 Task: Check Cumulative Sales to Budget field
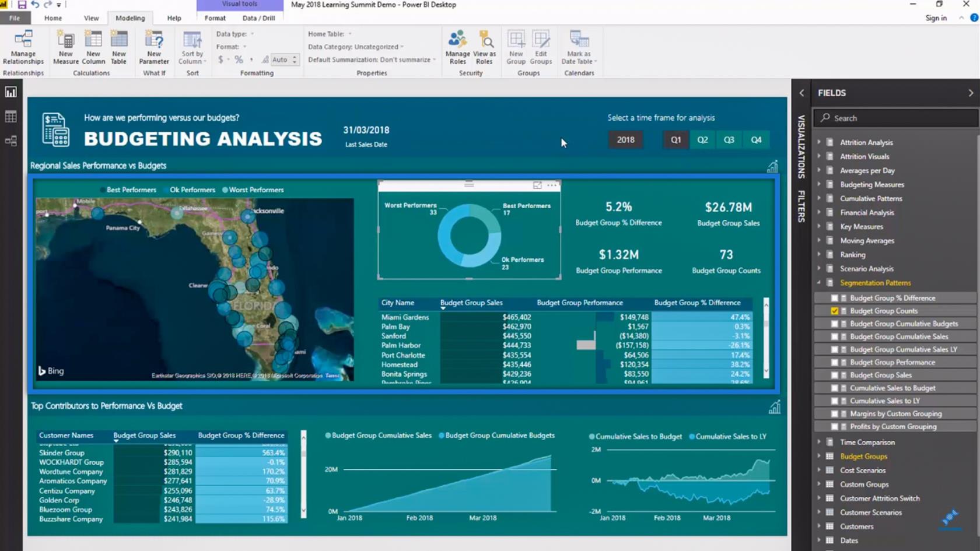click(835, 388)
